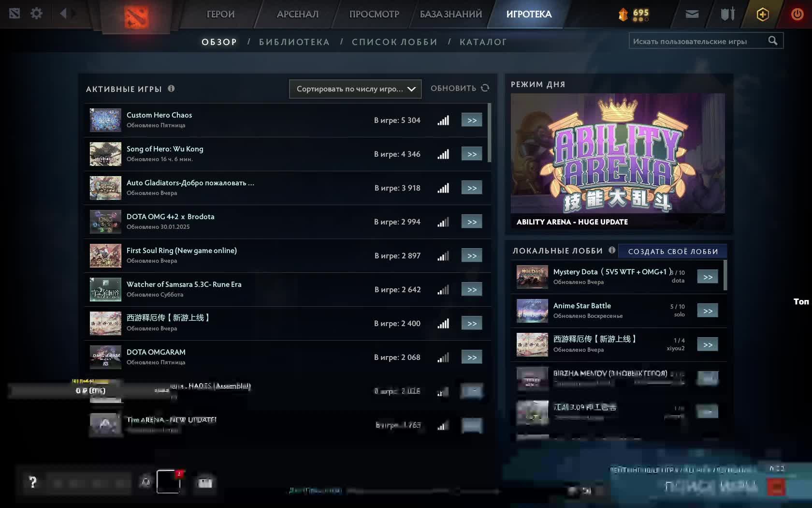The width and height of the screenshot is (812, 508).
Task: Click the local lobbies list scrollbar
Action: [x=725, y=276]
